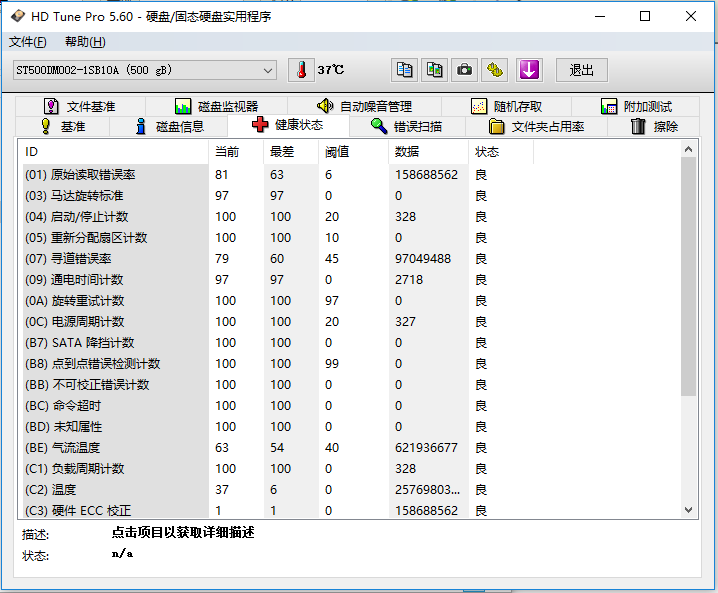Open the options gear icon
Screen dimensions: 718x593
495,70
